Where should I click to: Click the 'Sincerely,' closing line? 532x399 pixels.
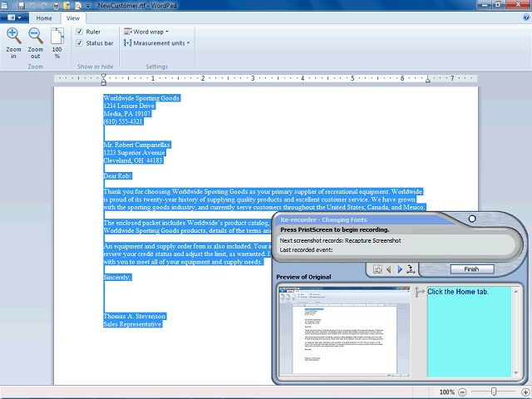point(117,278)
